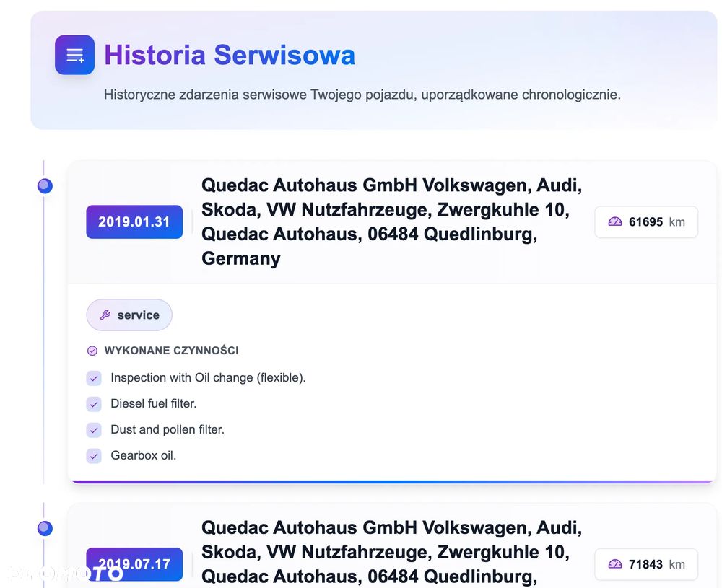Toggle the Gearbox oil checkbox
The height and width of the screenshot is (588, 722).
[94, 456]
